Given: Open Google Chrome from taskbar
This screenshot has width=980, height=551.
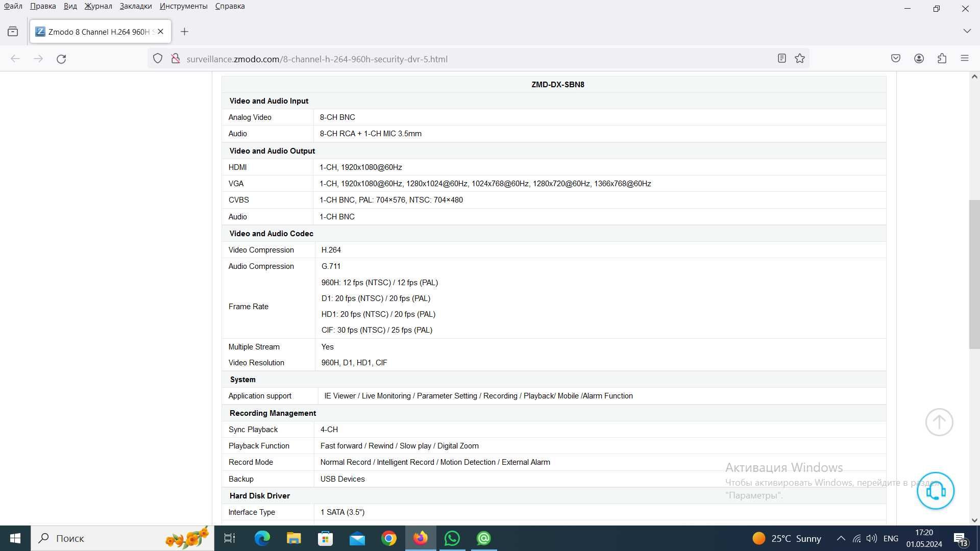Looking at the screenshot, I should 388,538.
